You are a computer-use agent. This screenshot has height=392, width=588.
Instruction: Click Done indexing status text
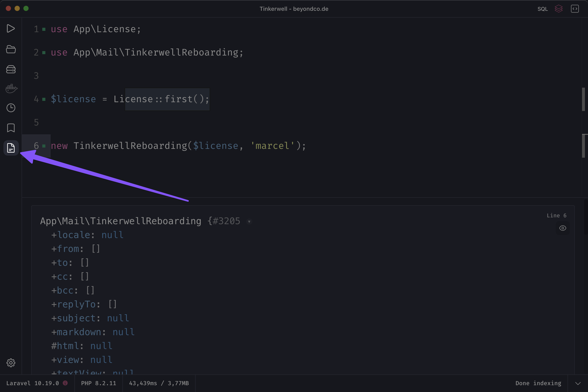(538, 383)
